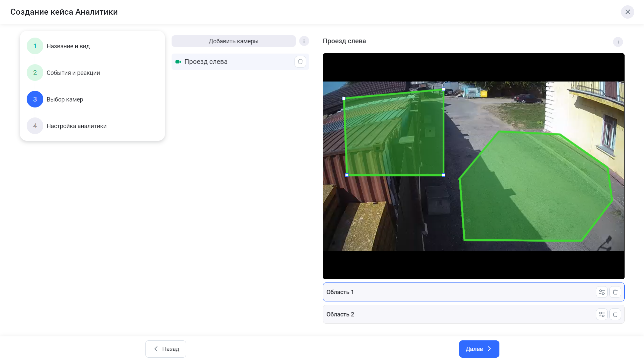
Task: Delete Область 2 region
Action: pos(615,314)
